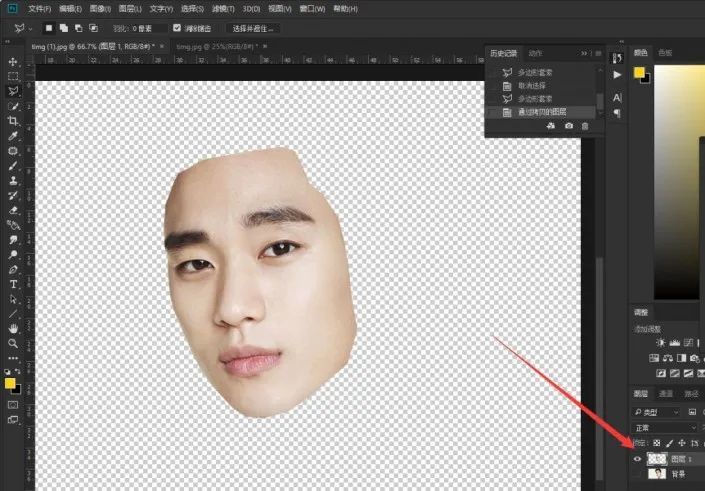Click the Select and Mask button
The image size is (705, 491).
click(x=253, y=28)
